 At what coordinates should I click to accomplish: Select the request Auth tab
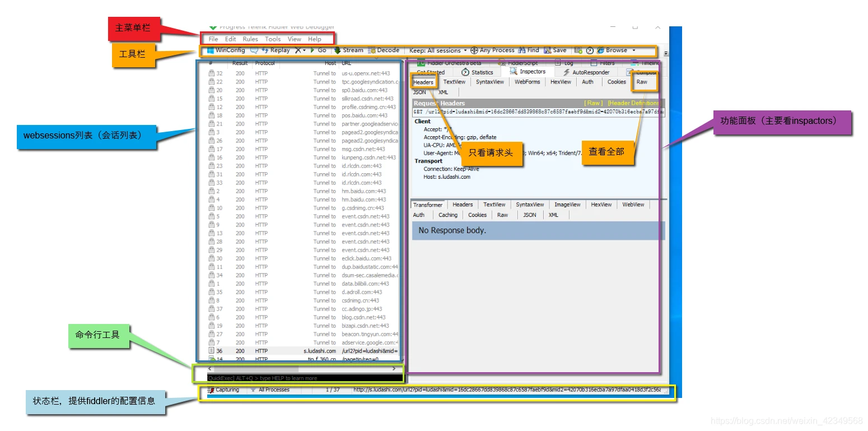coord(587,82)
